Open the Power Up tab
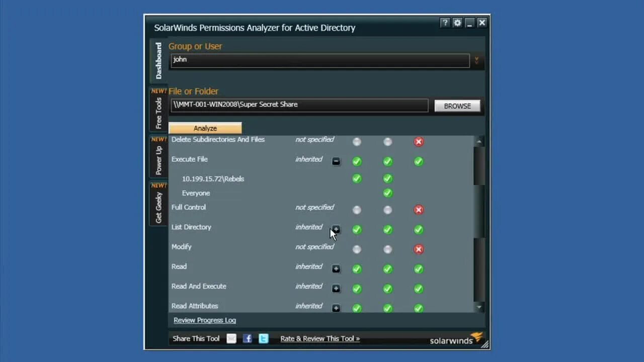Image resolution: width=644 pixels, height=362 pixels. [x=158, y=157]
